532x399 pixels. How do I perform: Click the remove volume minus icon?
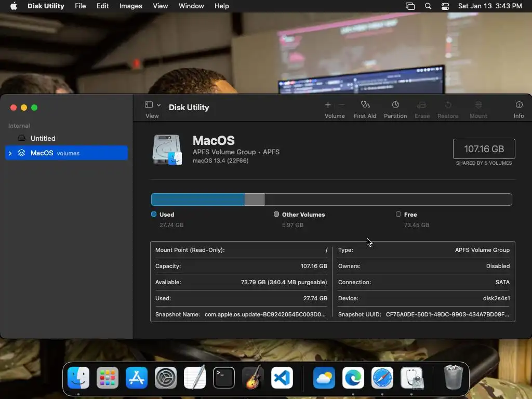tap(342, 105)
